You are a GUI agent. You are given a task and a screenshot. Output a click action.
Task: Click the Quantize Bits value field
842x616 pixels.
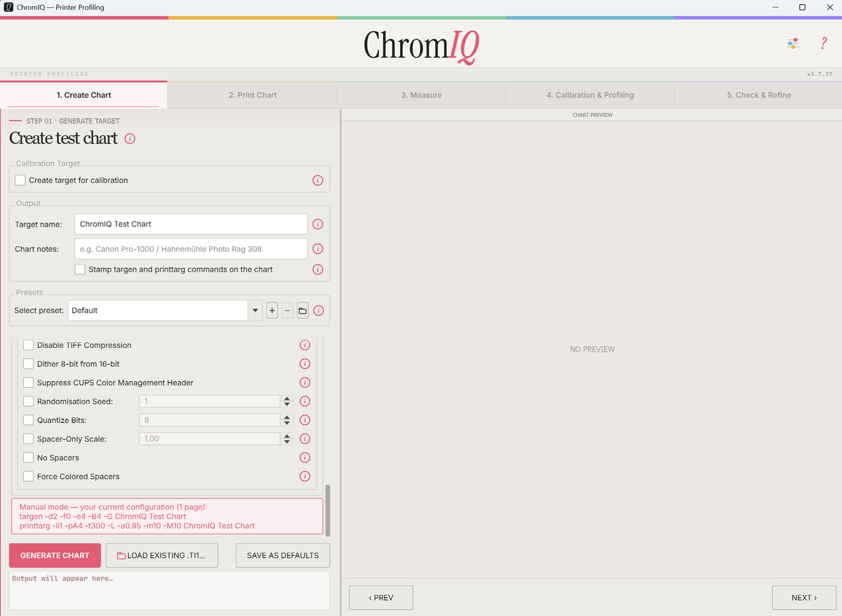click(210, 420)
